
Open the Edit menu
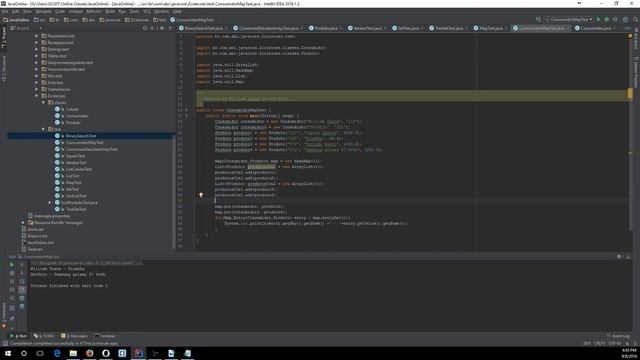pyautogui.click(x=16, y=11)
